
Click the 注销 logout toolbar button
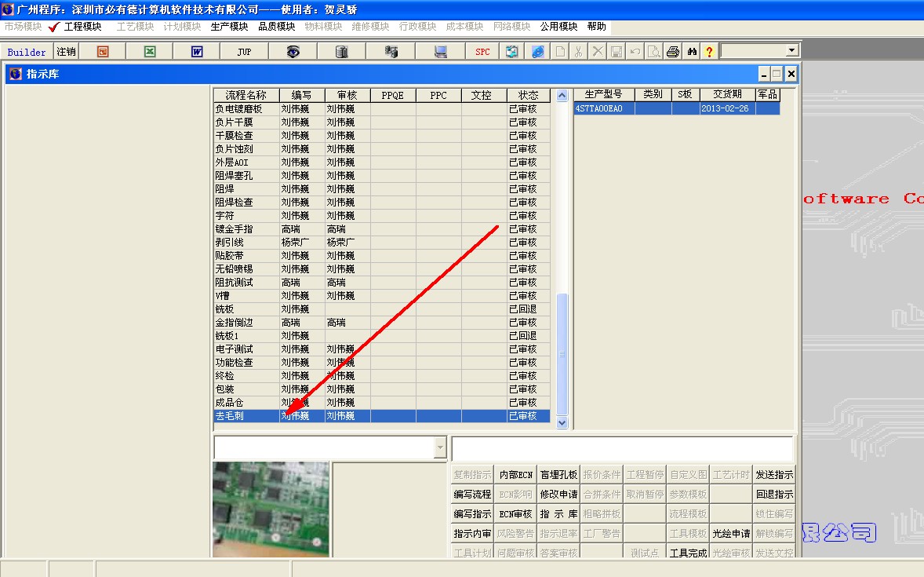pyautogui.click(x=66, y=52)
